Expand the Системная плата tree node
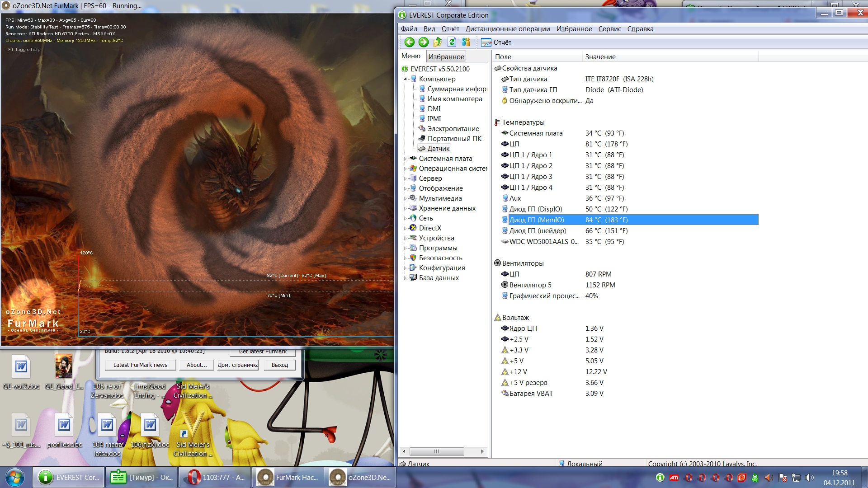The height and width of the screenshot is (488, 868). (x=405, y=159)
